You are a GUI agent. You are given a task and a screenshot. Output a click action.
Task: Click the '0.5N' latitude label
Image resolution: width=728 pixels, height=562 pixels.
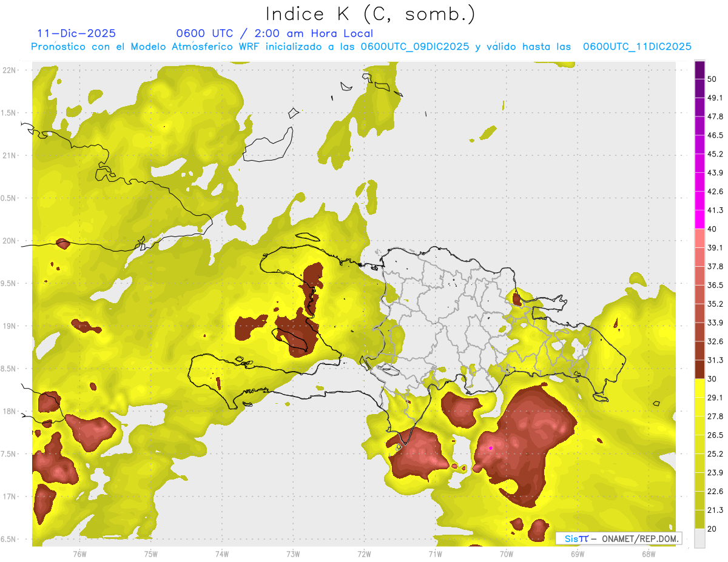coord(9,198)
